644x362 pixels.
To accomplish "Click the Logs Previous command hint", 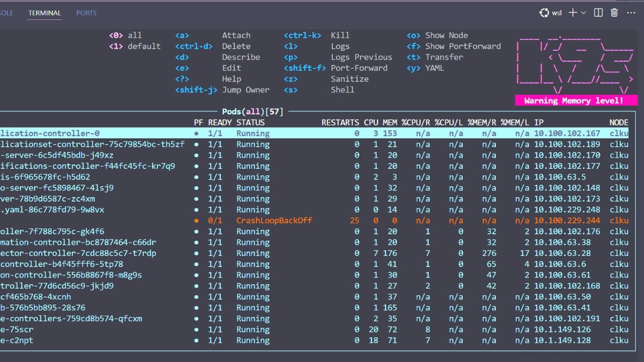I will 361,57.
